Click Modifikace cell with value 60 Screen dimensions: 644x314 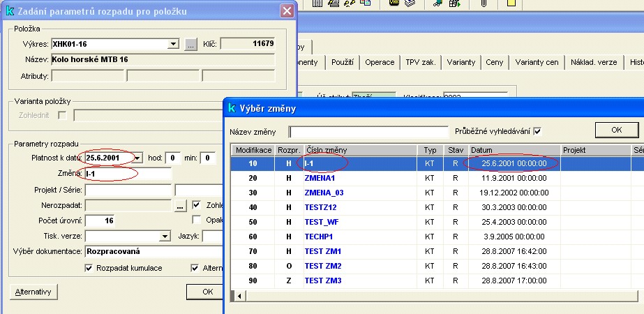tap(253, 237)
